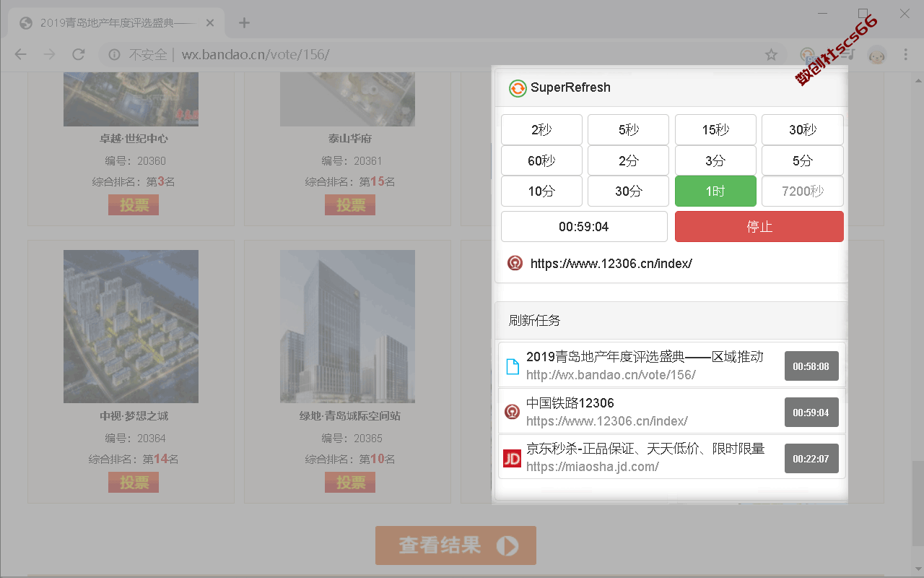
Task: Click the active 1时 interval button
Action: 715,191
